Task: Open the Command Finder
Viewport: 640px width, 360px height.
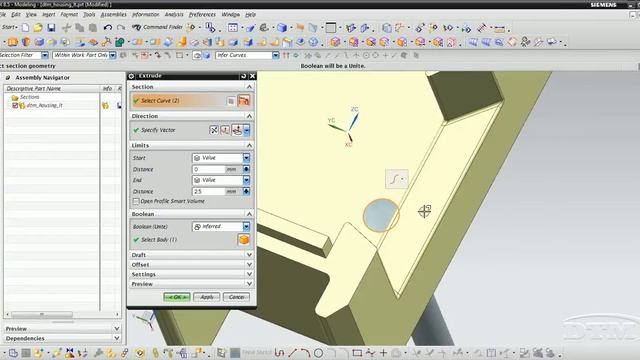Action: 158,27
